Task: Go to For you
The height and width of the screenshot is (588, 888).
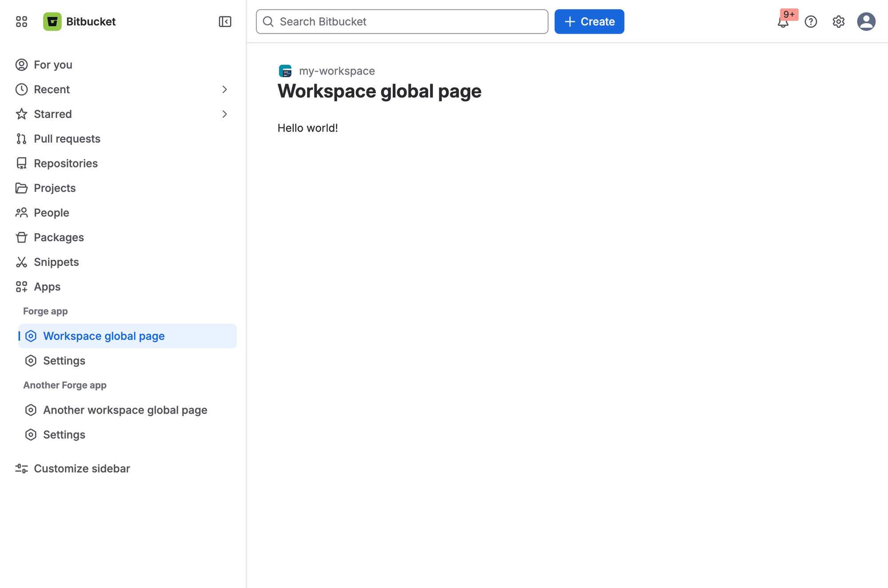Action: 123,64
